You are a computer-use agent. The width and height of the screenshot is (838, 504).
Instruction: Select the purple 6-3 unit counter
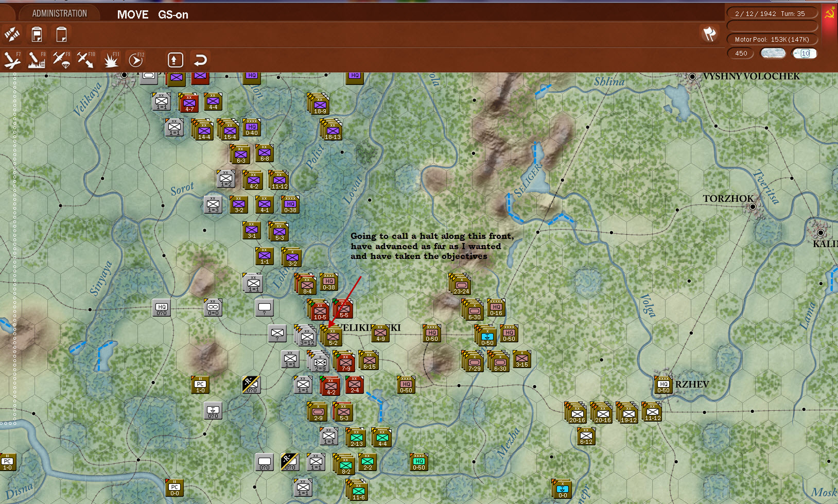point(240,154)
